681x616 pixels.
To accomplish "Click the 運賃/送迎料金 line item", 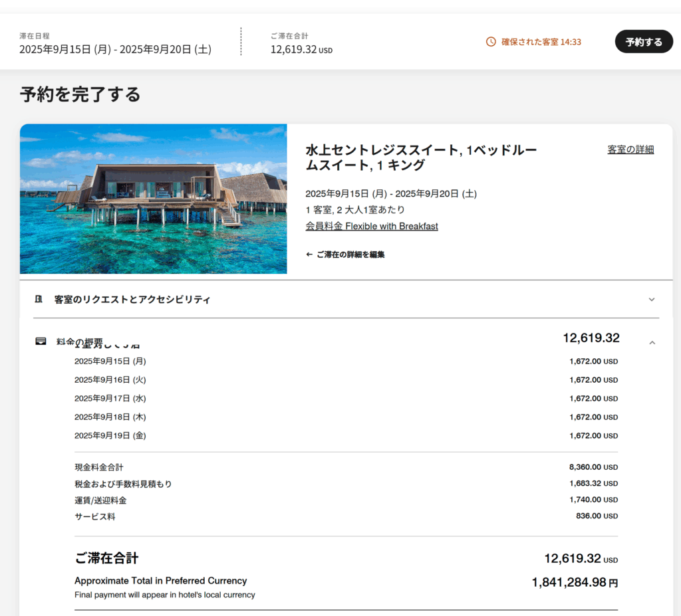I will (100, 500).
